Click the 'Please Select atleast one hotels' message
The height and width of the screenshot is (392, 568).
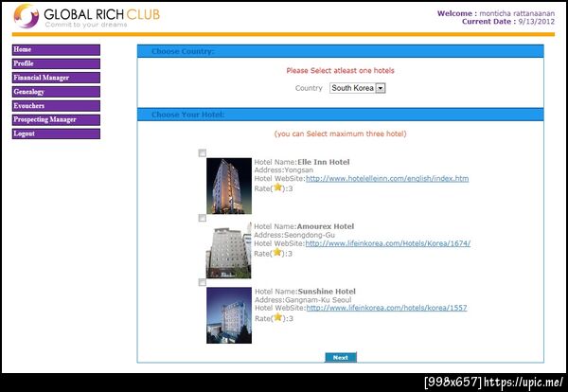pos(340,71)
